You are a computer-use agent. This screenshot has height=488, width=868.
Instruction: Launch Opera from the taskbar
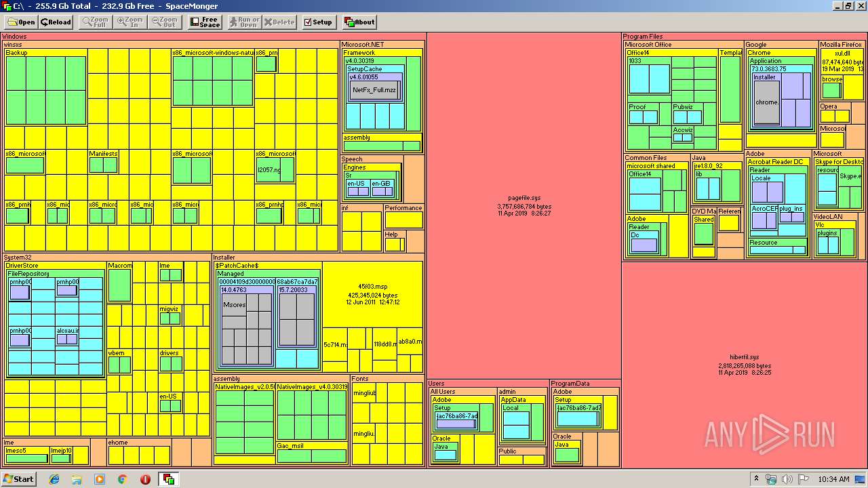145,479
